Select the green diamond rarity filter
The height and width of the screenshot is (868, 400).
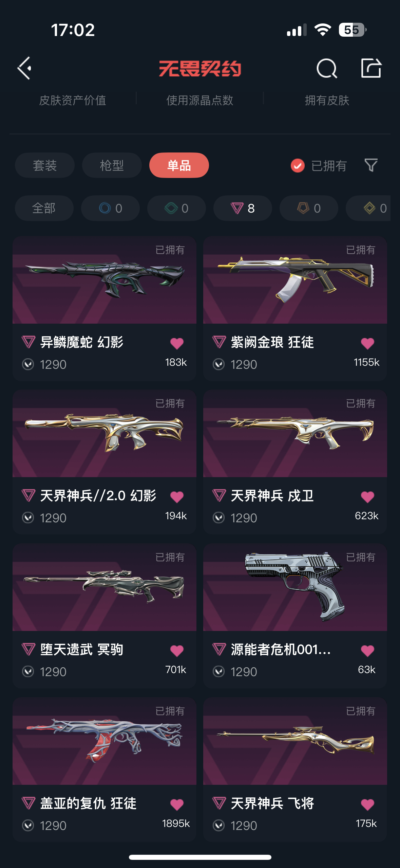(176, 208)
